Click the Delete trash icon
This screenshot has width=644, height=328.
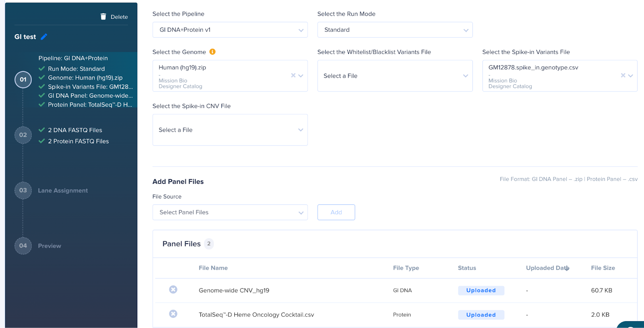click(x=103, y=16)
